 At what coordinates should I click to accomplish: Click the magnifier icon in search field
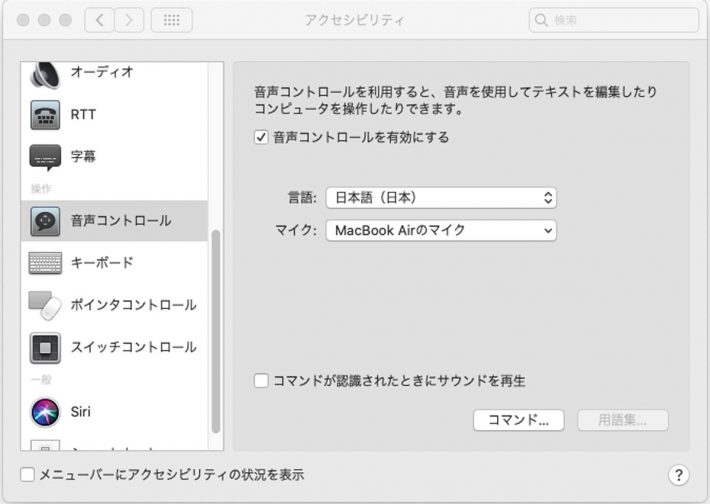[541, 20]
